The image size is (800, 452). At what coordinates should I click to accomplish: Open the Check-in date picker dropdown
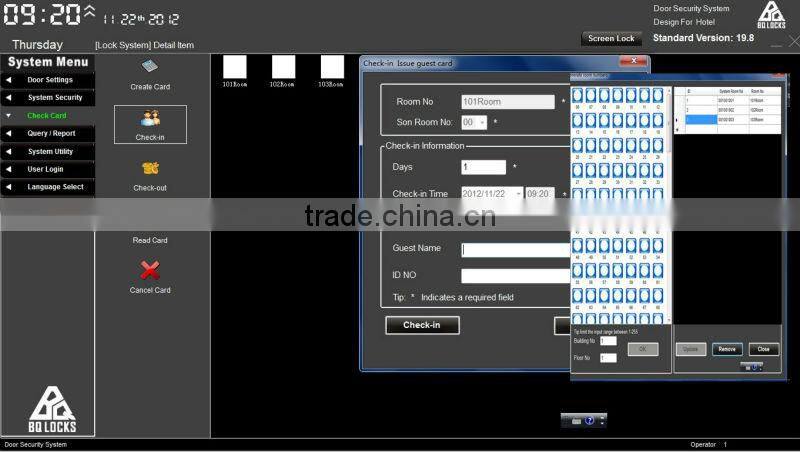tap(518, 194)
